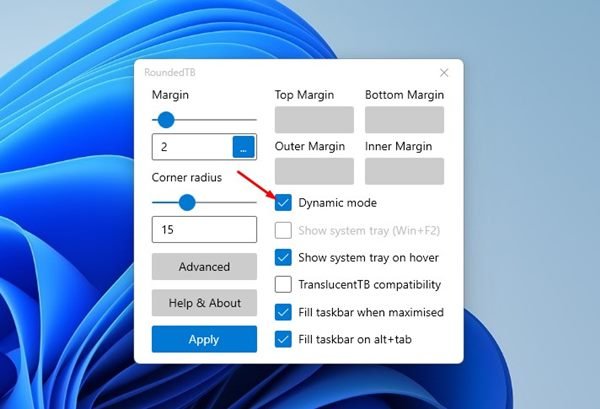This screenshot has width=600, height=409.
Task: Select the Inner Margin field
Action: 404,171
